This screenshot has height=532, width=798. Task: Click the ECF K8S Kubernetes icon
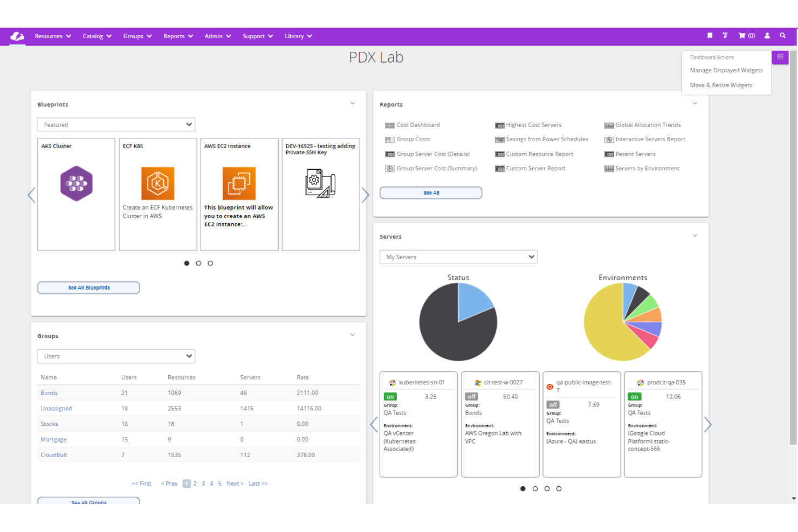157,183
